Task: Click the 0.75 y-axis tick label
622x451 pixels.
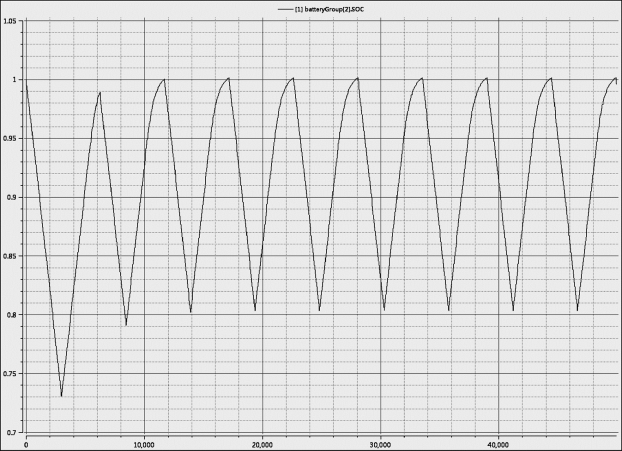Action: (10, 374)
